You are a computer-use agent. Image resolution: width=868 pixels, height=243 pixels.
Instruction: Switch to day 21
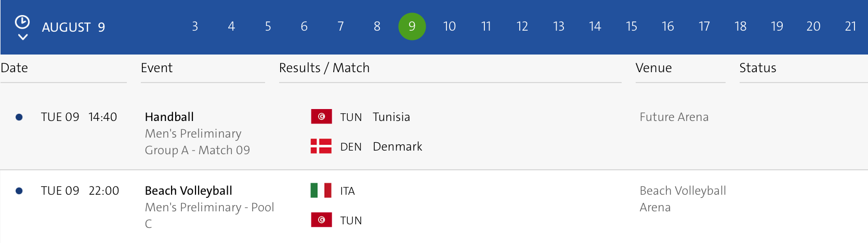click(850, 26)
